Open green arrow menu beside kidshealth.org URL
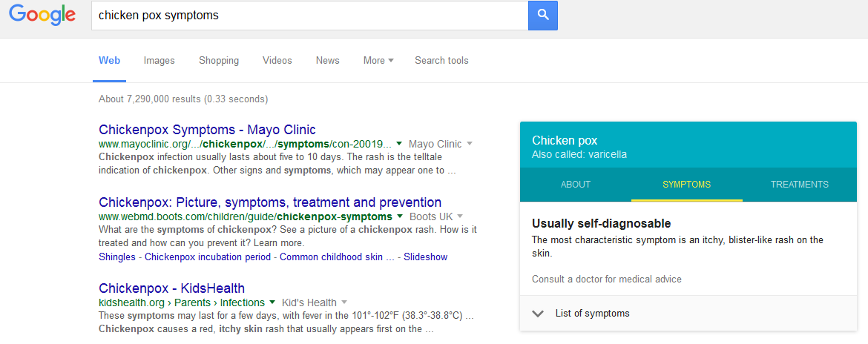This screenshot has height=344, width=868. 272,302
